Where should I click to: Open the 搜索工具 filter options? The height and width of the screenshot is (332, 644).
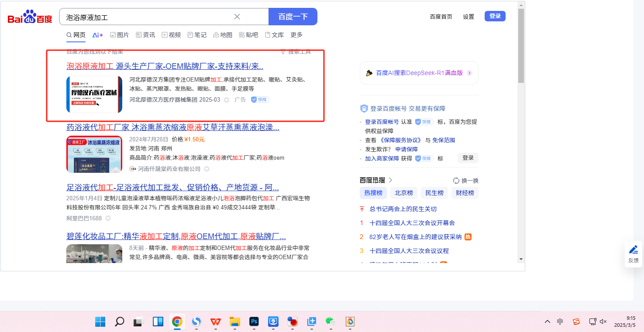296,51
